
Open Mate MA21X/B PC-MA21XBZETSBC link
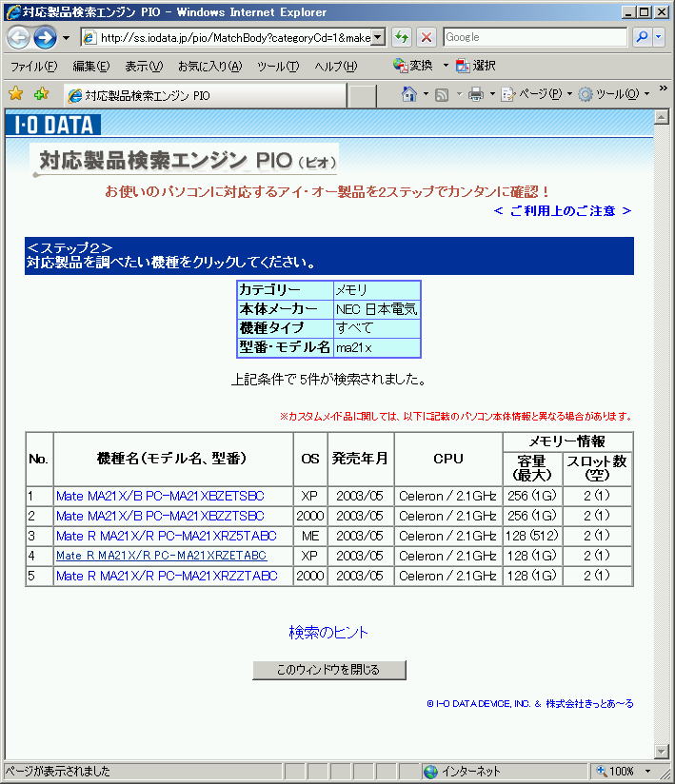(x=160, y=496)
